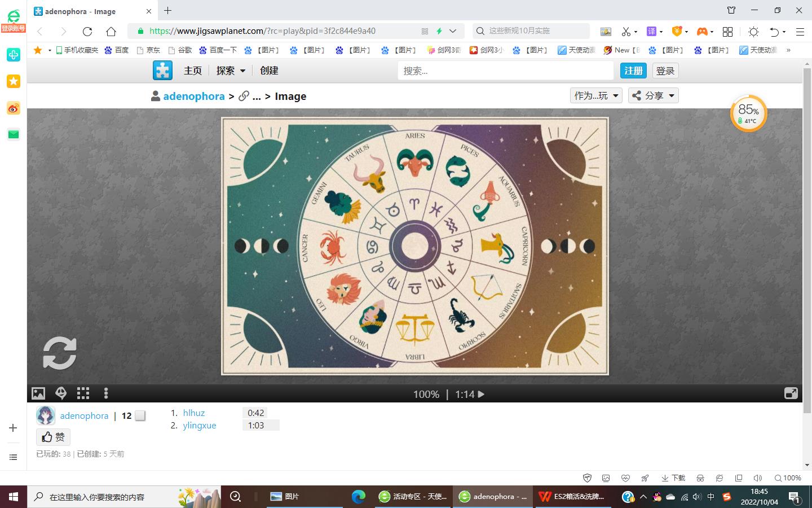Open new browser tab with plus
This screenshot has height=508, width=812.
click(168, 10)
